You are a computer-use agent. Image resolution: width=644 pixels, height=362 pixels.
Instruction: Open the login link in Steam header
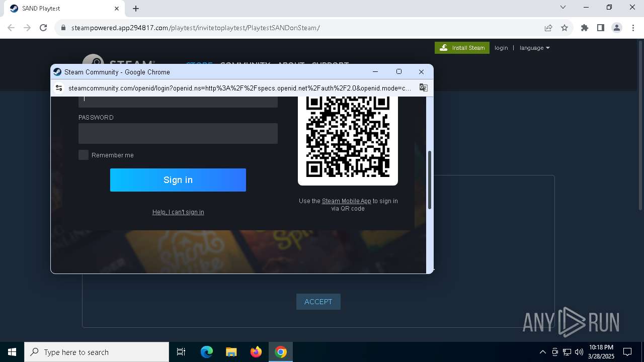pos(501,48)
